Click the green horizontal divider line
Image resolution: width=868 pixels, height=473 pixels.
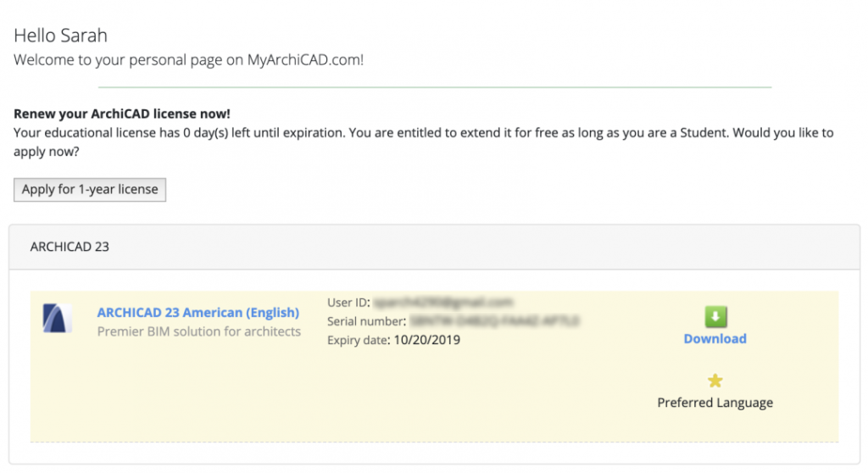[x=434, y=87]
